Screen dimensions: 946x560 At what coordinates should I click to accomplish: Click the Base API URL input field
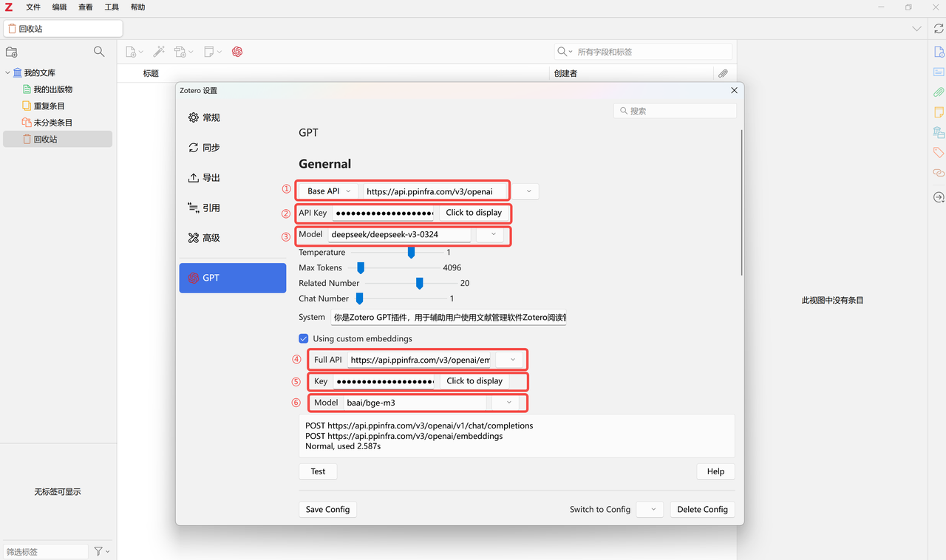point(435,191)
